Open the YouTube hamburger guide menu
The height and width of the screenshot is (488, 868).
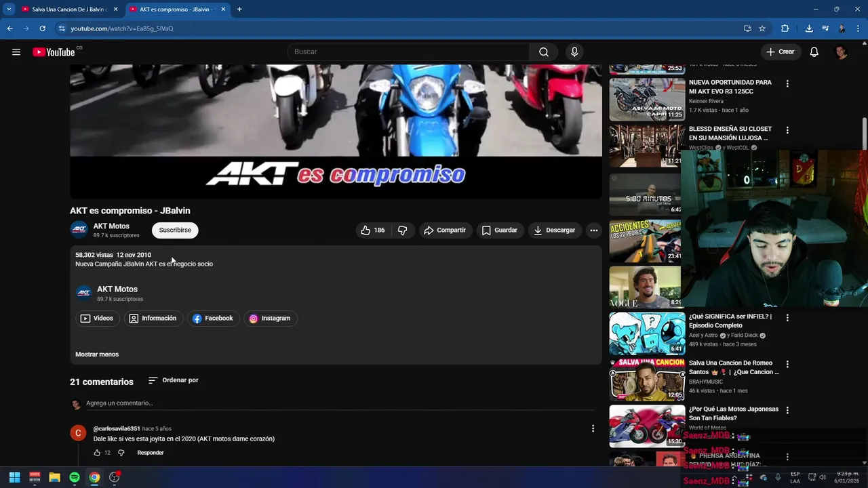(16, 52)
